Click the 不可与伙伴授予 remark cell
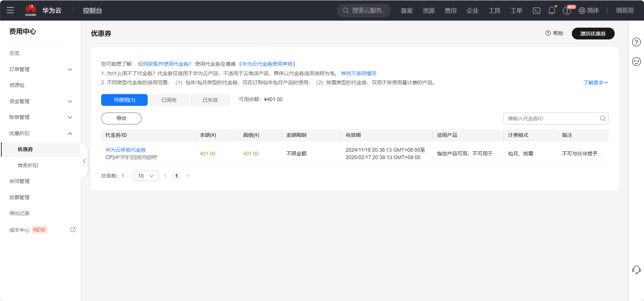This screenshot has width=644, height=301. tap(582, 153)
